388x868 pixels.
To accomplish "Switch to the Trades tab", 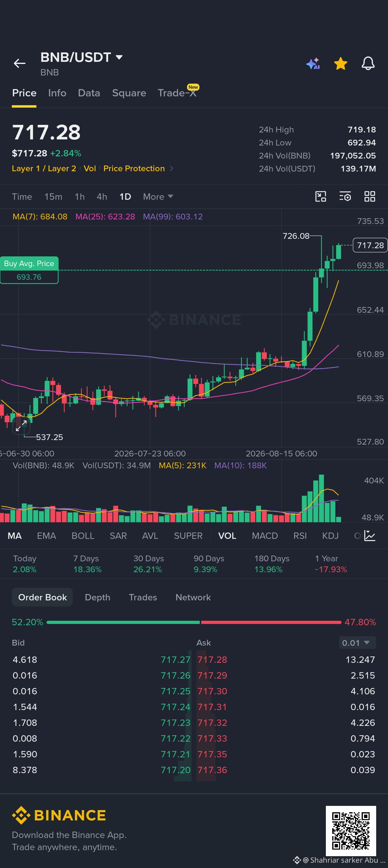I will click(143, 597).
